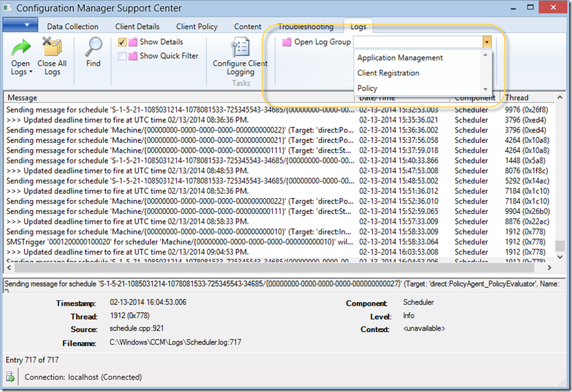
Task: Click Connection: localhost (Connected) status text
Action: click(x=83, y=377)
